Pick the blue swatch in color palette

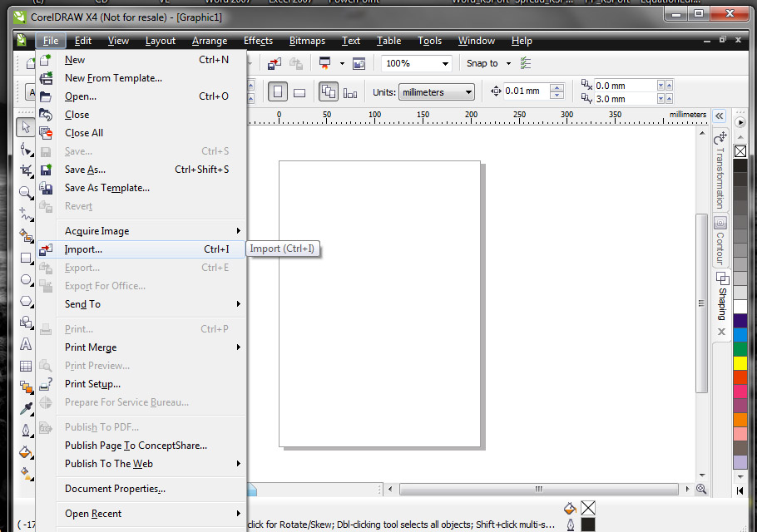(x=740, y=335)
